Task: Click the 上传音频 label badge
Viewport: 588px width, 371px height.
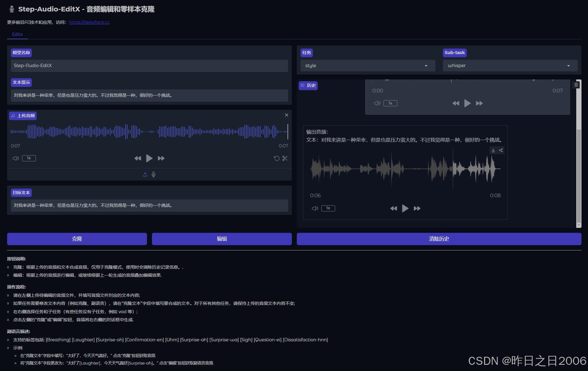Action: click(x=23, y=116)
